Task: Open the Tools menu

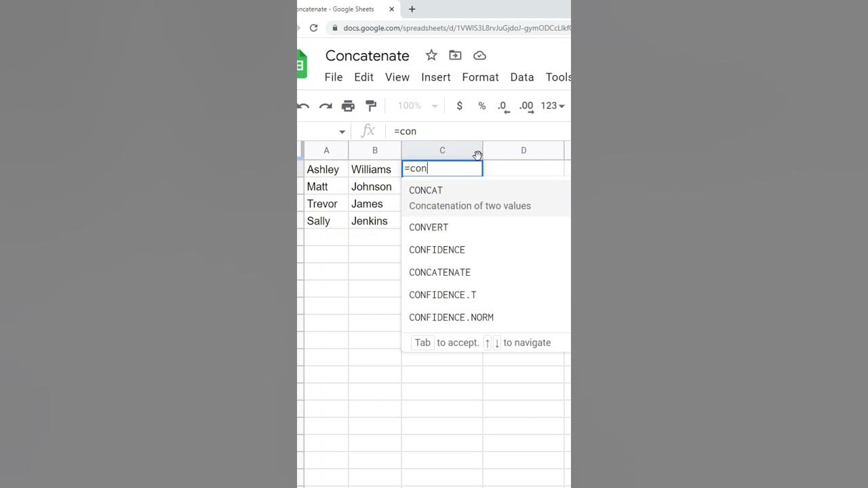Action: (558, 77)
